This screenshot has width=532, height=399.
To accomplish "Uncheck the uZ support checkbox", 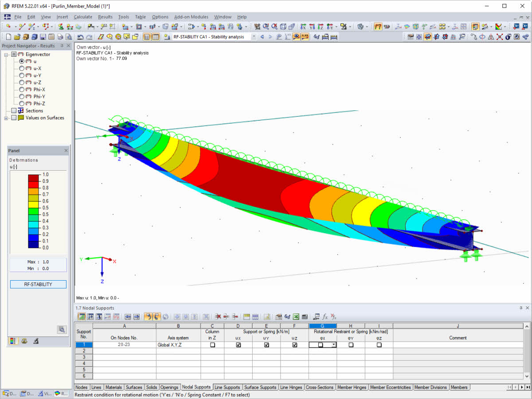I will [x=295, y=344].
